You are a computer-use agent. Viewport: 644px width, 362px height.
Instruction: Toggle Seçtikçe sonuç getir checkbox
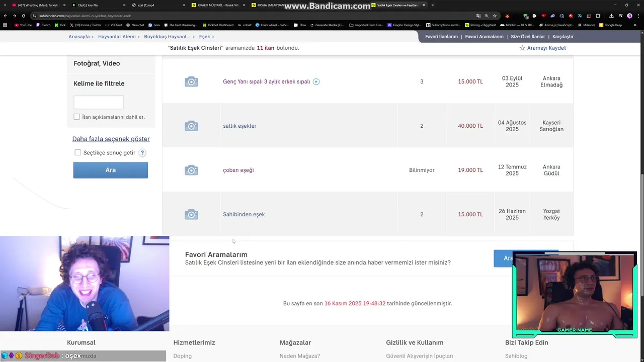click(x=77, y=153)
